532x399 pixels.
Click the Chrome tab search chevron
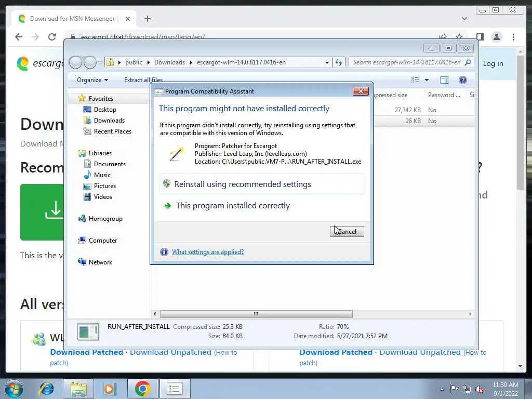point(464,19)
